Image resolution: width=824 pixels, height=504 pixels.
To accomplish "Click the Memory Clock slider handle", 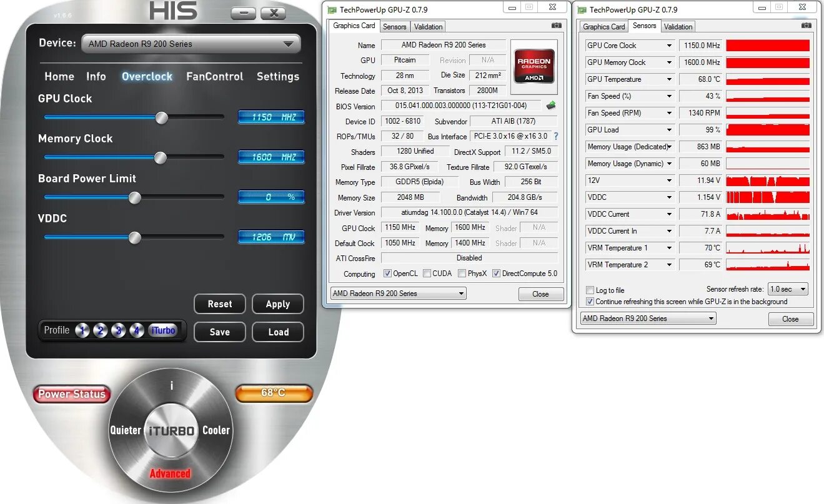I will point(161,157).
